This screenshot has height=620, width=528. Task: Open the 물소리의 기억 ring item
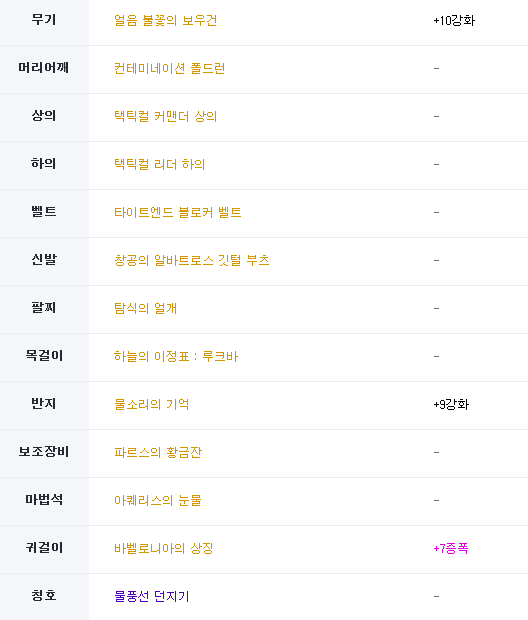point(151,404)
